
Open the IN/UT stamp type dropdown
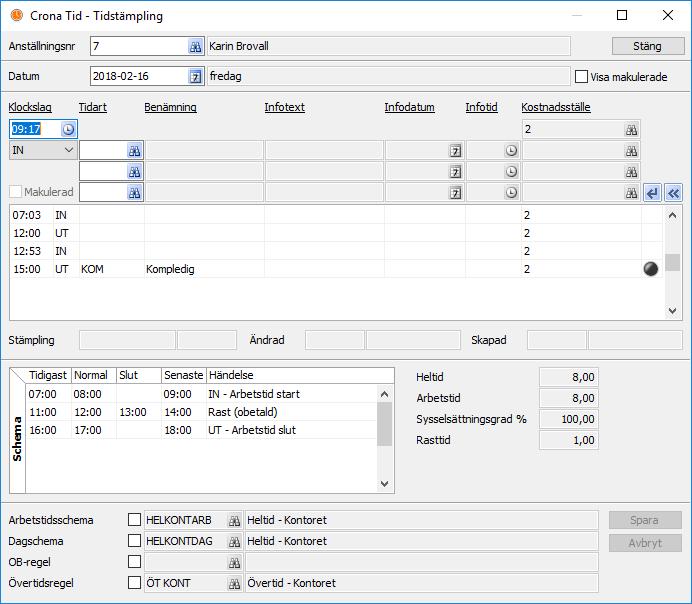click(x=43, y=150)
